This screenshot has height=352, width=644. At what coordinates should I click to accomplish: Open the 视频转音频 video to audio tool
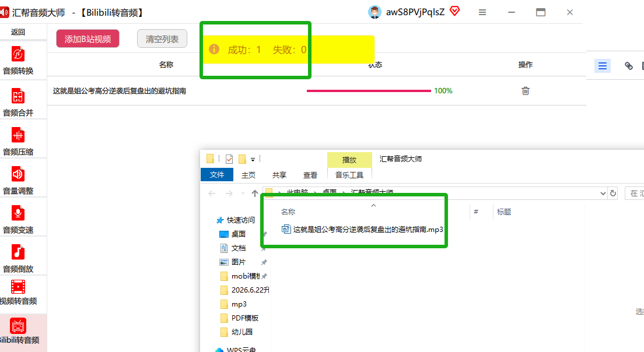18,292
